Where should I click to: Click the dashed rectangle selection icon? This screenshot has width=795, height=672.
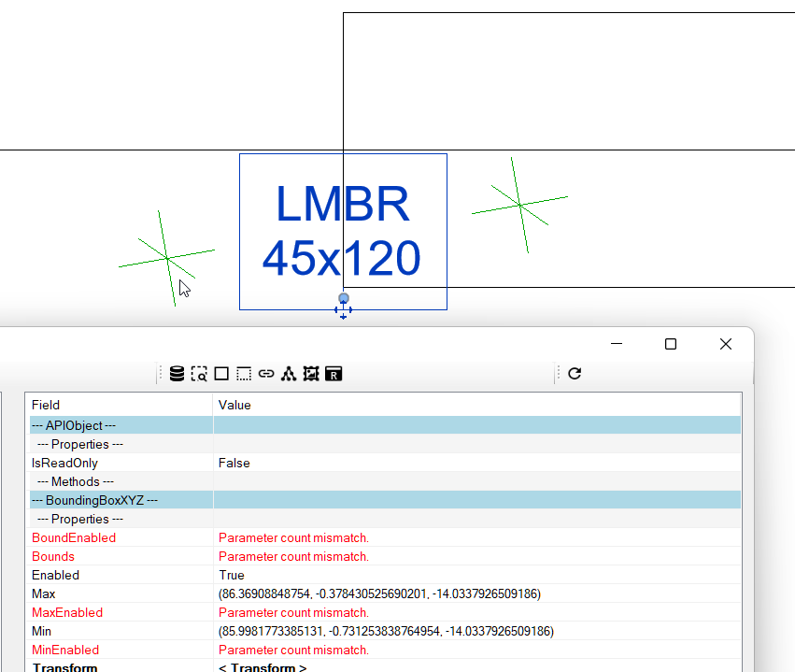(x=243, y=373)
